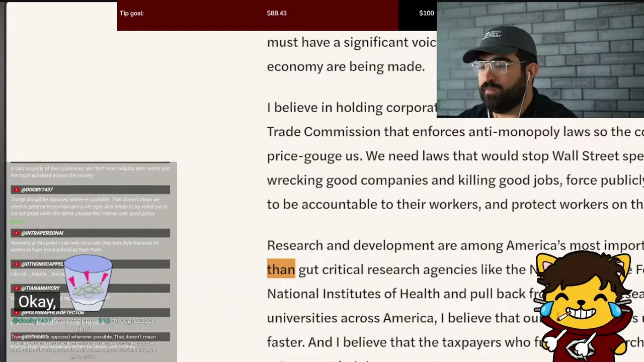Image resolution: width=644 pixels, height=362 pixels.
Task: Click the 'Research and development are among' line
Action: 455,245
